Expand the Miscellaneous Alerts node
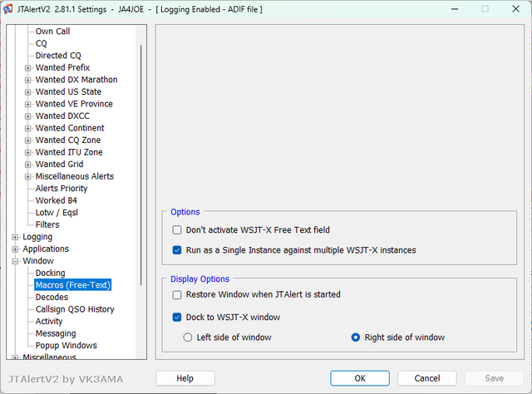The image size is (532, 394). click(x=27, y=177)
